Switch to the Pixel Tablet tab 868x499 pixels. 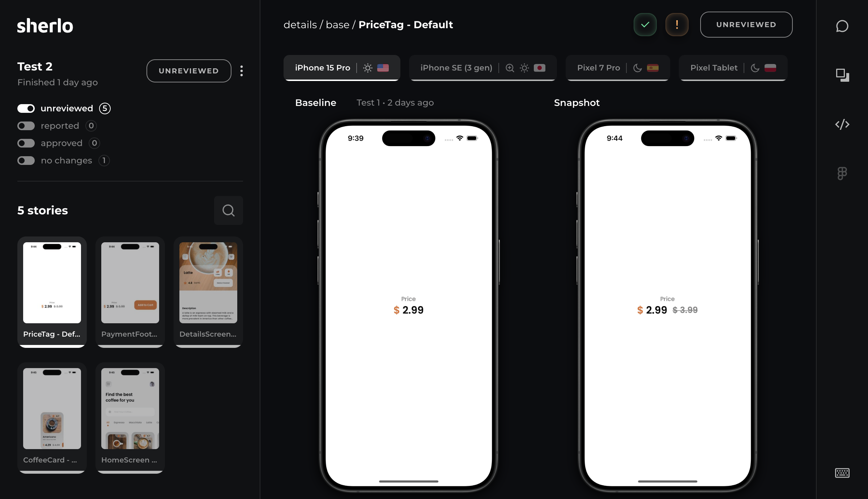pos(733,68)
